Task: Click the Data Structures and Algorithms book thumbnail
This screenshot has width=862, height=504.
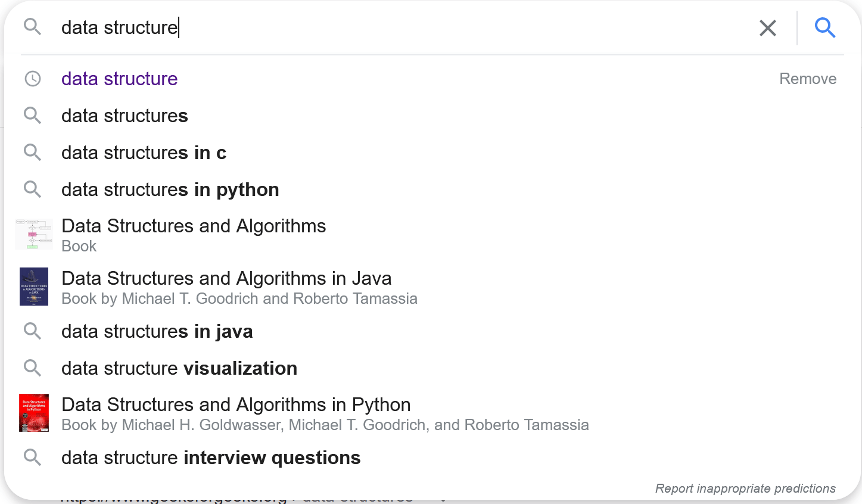Action: coord(33,234)
